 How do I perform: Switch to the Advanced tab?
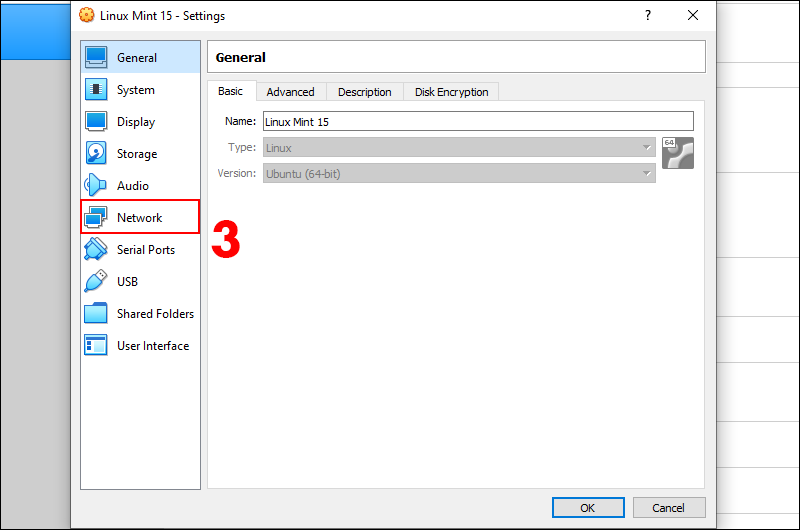coord(291,92)
